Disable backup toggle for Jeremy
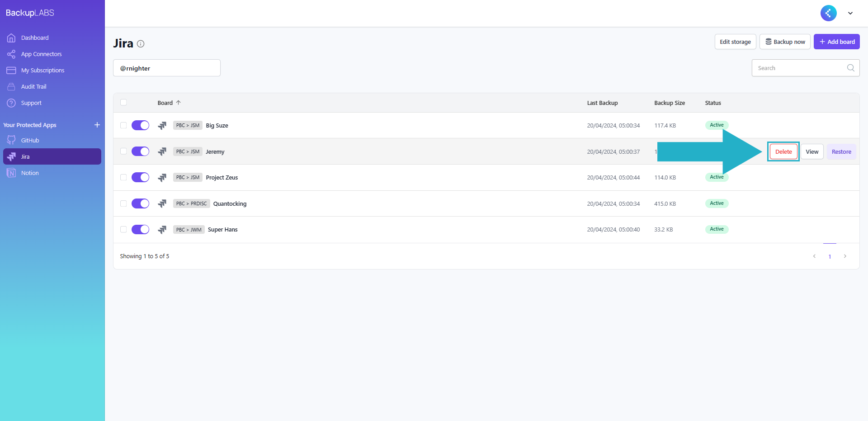 [140, 151]
